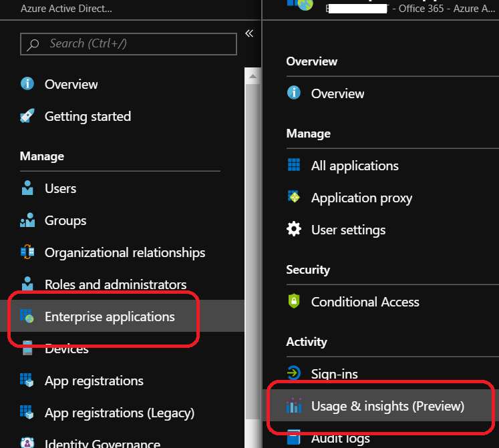Viewport: 499px width, 448px height.
Task: Click the Enterprise applications grid icon
Action: point(27,316)
